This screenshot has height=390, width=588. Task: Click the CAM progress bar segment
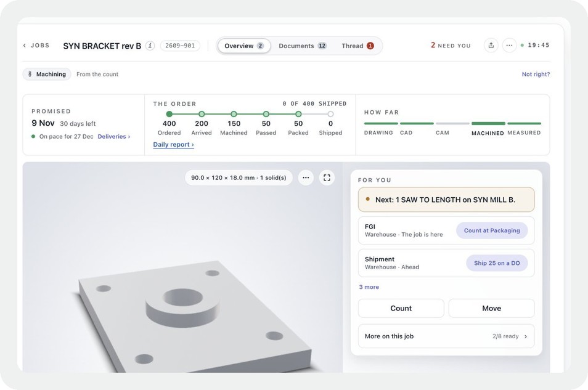tap(452, 123)
